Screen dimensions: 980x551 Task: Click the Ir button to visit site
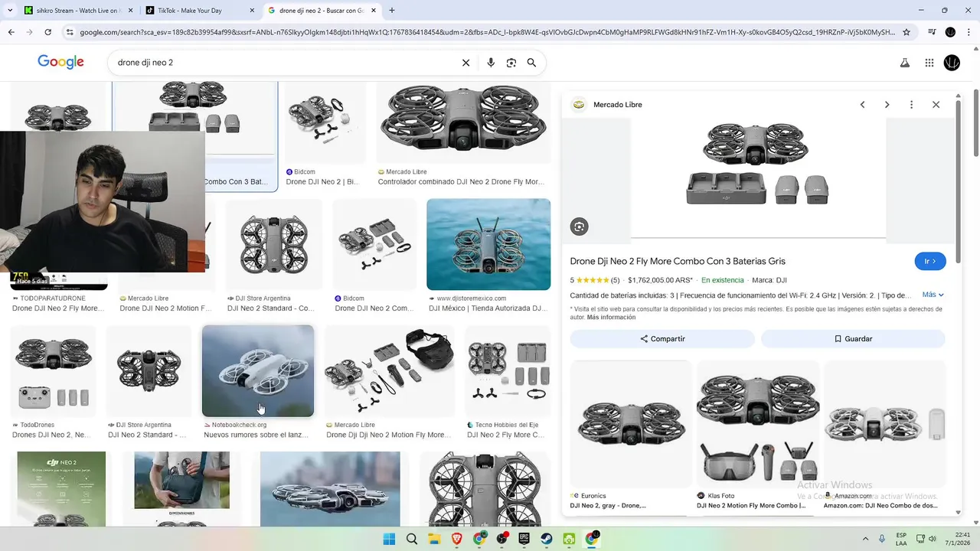[930, 261]
